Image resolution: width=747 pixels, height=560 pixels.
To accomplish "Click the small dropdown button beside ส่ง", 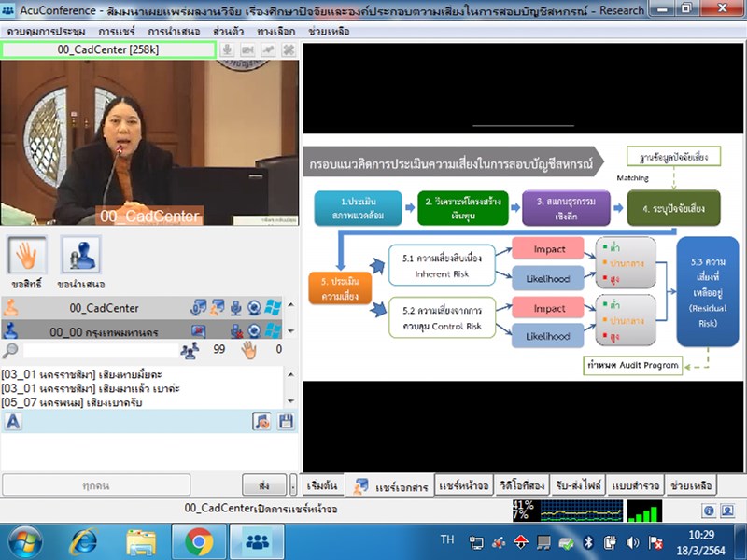I will click(293, 485).
